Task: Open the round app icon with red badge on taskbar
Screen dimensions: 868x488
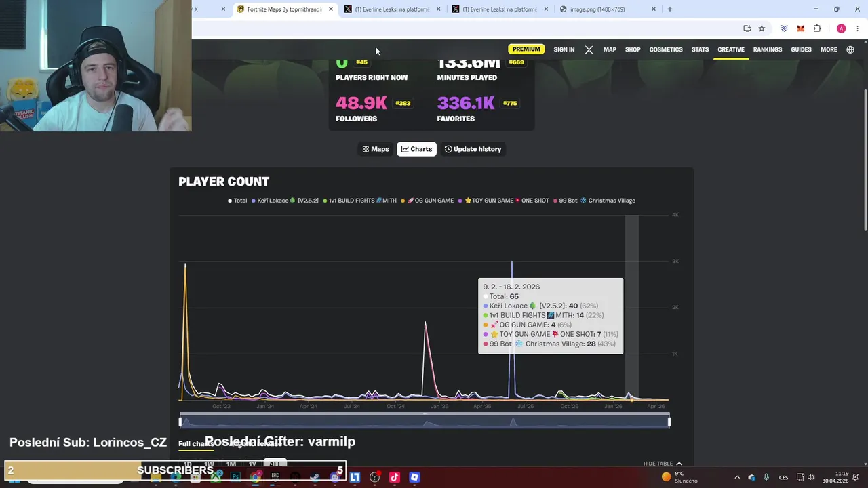Action: click(375, 477)
